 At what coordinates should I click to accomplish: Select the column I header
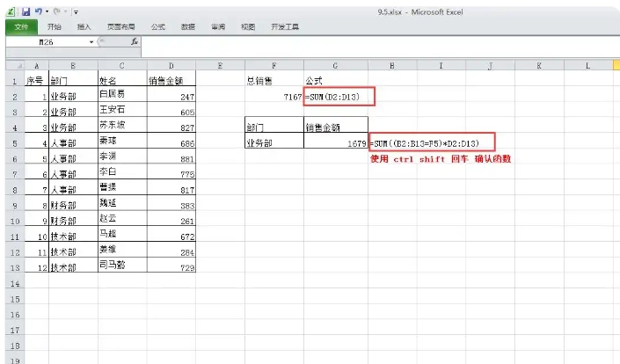pyautogui.click(x=441, y=66)
